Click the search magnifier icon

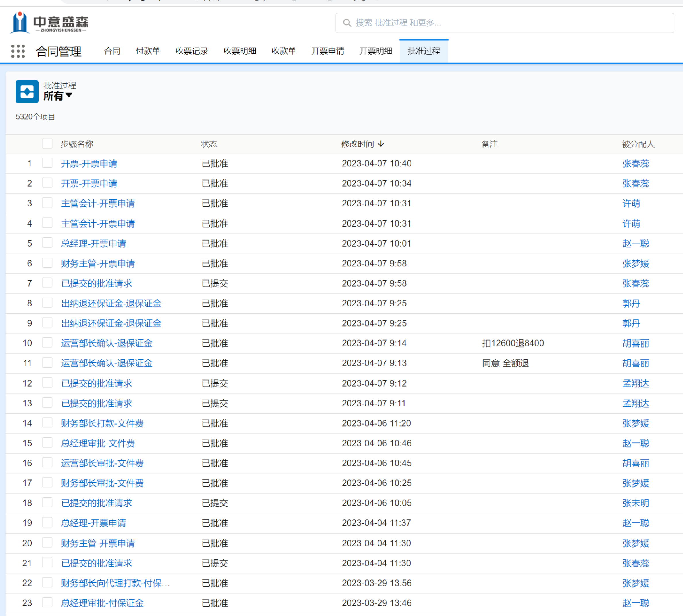347,23
